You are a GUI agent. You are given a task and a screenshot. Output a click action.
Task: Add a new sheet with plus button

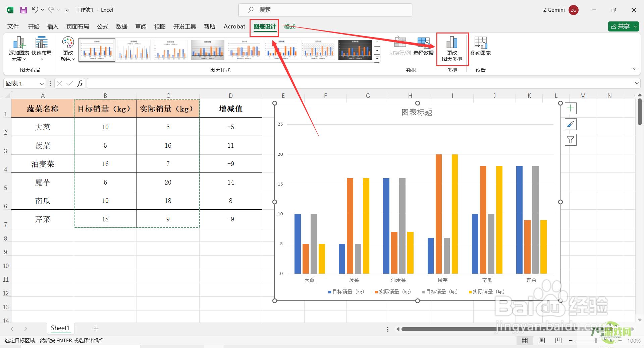pyautogui.click(x=96, y=329)
